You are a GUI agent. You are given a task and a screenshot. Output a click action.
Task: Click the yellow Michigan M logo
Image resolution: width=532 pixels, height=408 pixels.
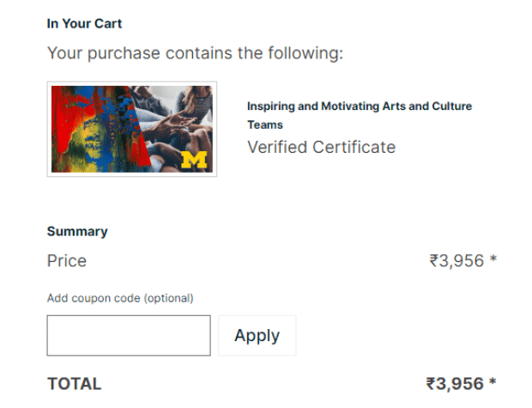[194, 160]
